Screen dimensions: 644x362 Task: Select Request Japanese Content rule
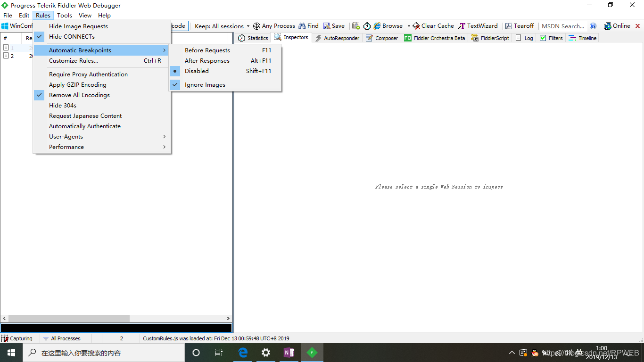[102, 116]
